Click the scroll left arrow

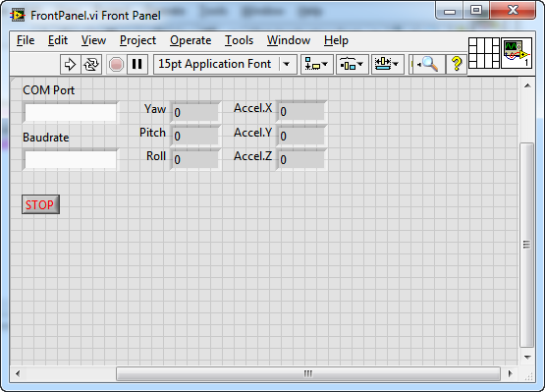click(x=18, y=374)
